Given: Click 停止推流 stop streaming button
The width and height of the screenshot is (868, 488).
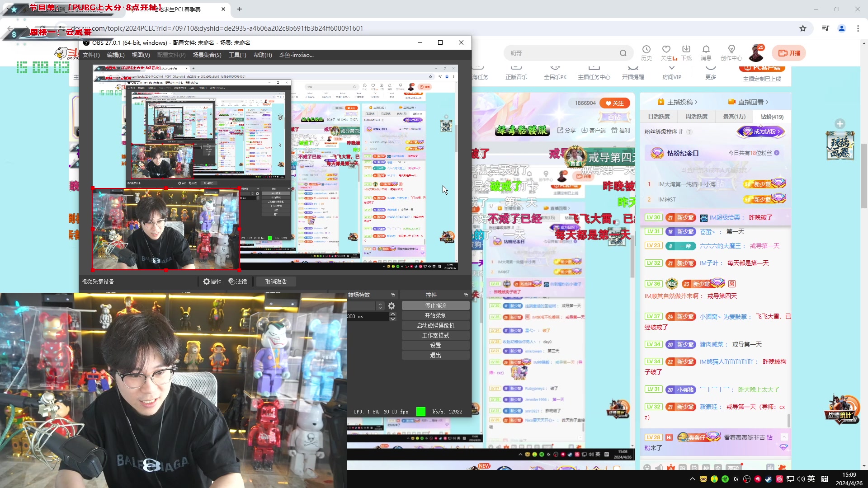Looking at the screenshot, I should point(435,306).
